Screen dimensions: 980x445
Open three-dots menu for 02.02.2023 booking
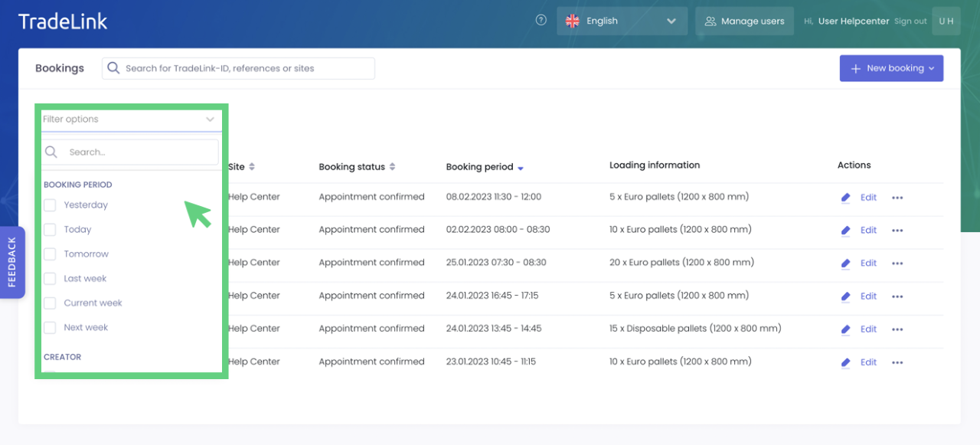click(897, 231)
